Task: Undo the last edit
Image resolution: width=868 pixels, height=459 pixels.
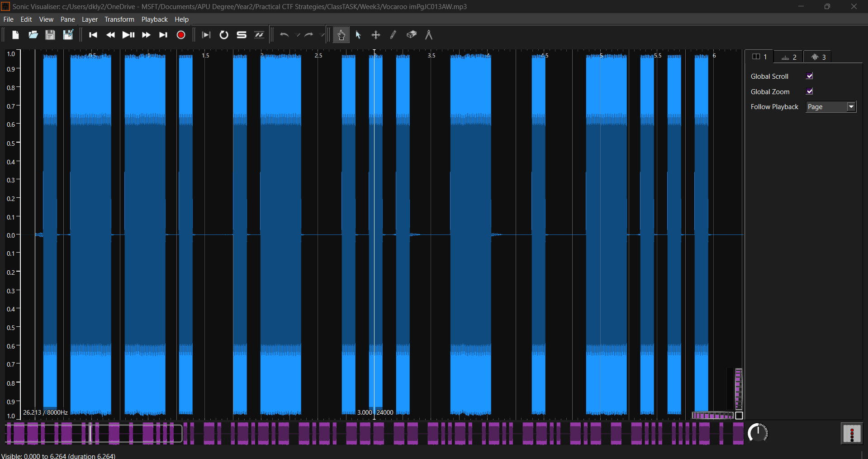Action: [284, 35]
